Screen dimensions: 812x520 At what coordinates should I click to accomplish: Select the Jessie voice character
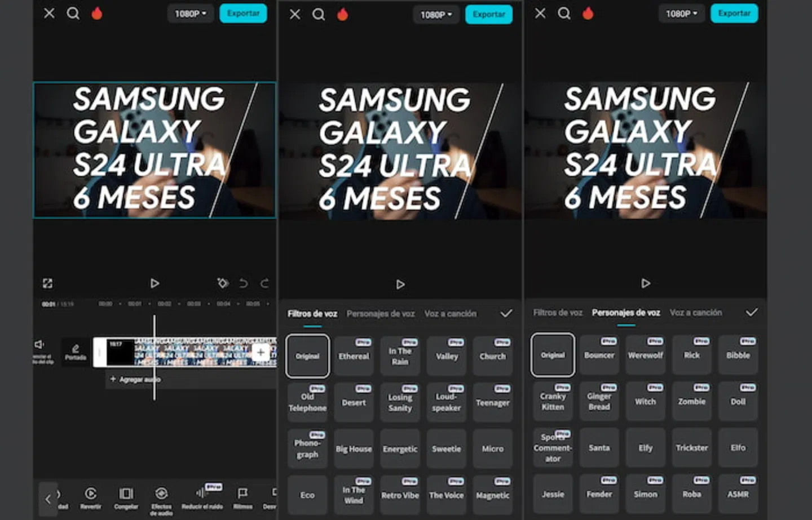coord(553,494)
